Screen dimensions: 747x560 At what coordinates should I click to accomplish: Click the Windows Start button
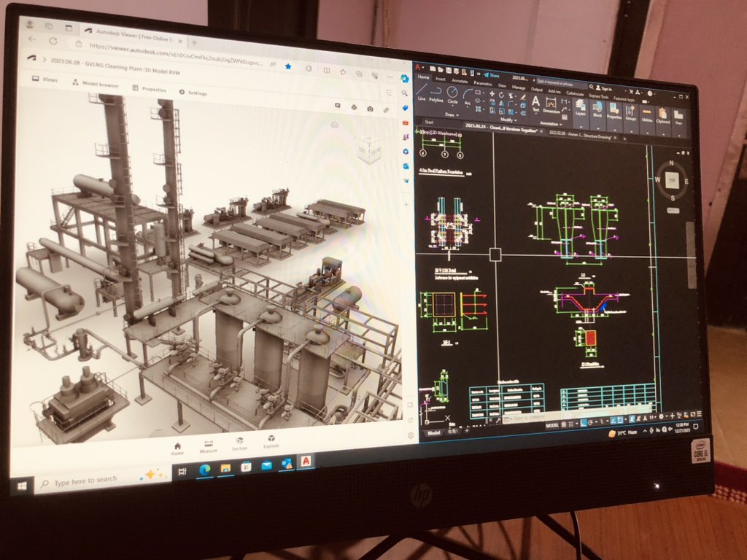point(21,486)
